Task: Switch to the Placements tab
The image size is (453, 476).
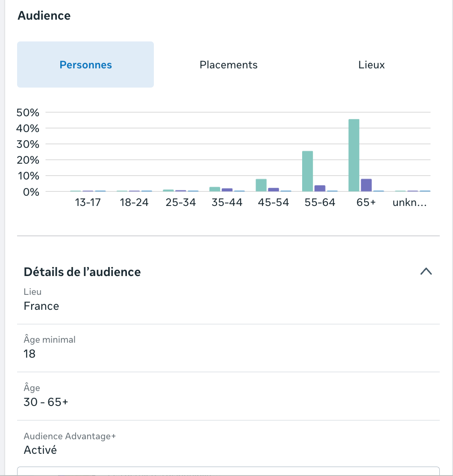Action: coord(228,65)
